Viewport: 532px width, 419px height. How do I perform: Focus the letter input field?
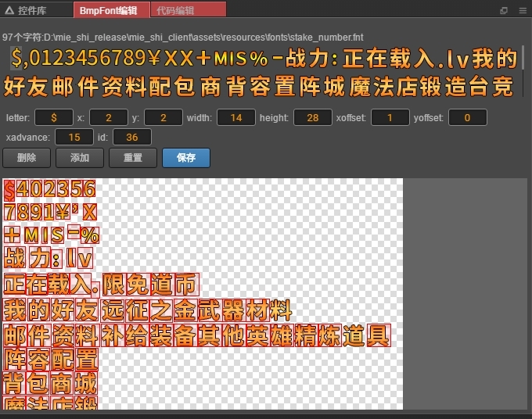[x=54, y=117]
